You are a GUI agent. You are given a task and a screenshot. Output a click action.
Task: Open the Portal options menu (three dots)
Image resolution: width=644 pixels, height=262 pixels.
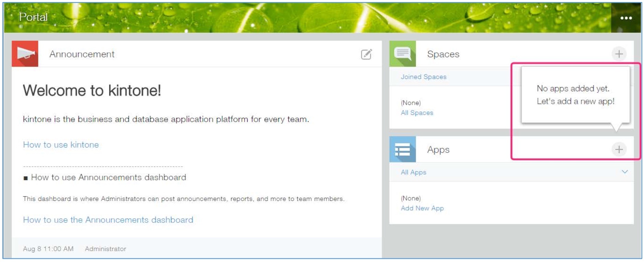(626, 18)
